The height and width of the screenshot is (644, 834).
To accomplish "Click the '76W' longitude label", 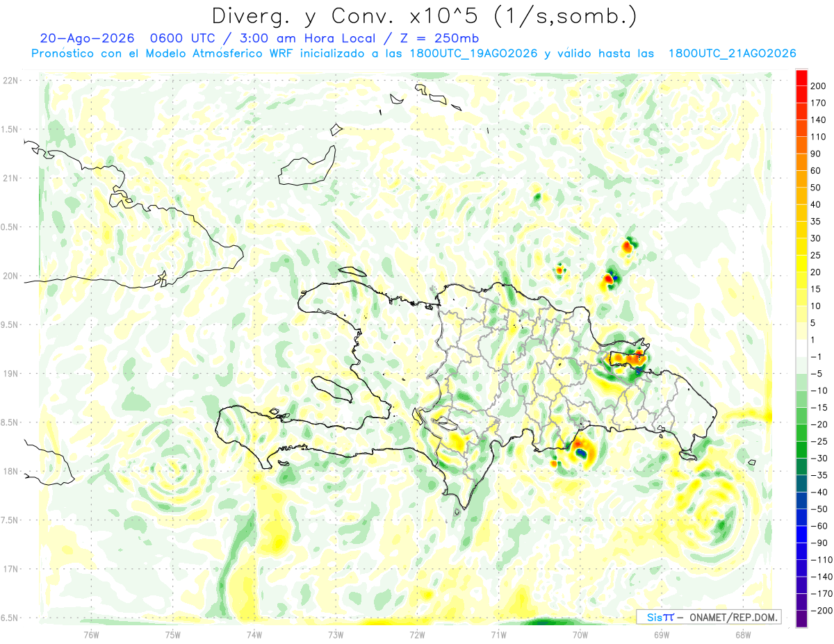I will click(x=91, y=634).
